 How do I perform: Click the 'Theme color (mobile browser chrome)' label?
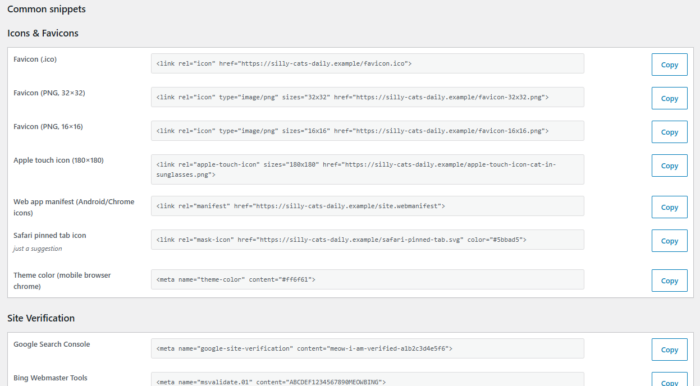point(62,281)
